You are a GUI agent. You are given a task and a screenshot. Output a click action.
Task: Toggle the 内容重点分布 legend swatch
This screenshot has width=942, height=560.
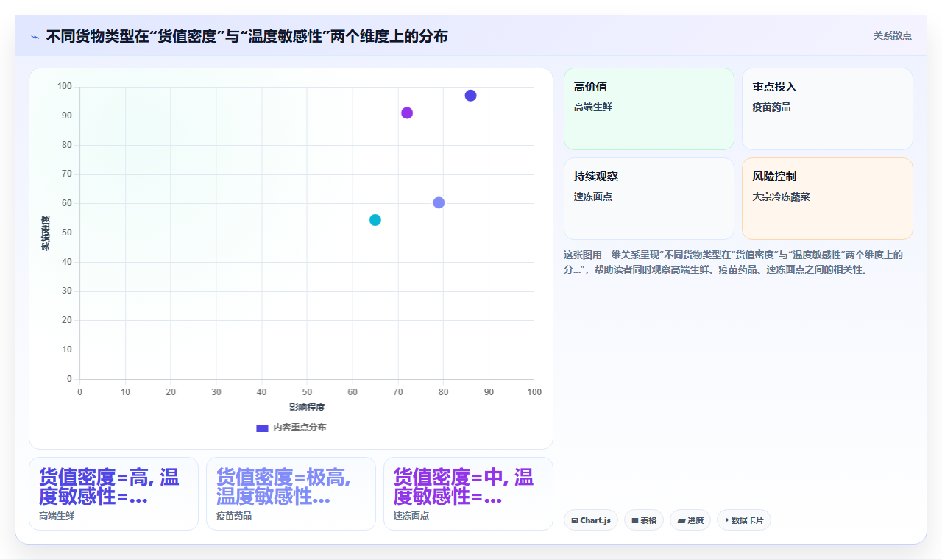(262, 428)
